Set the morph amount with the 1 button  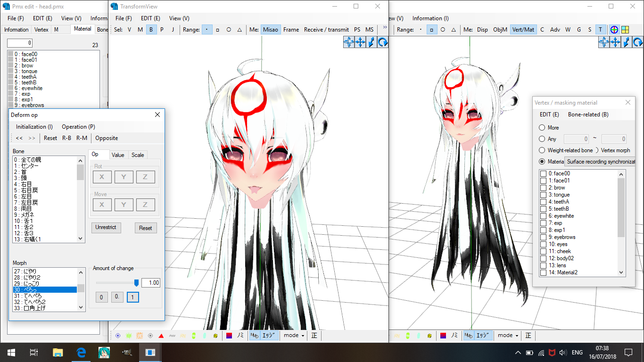coord(133,297)
